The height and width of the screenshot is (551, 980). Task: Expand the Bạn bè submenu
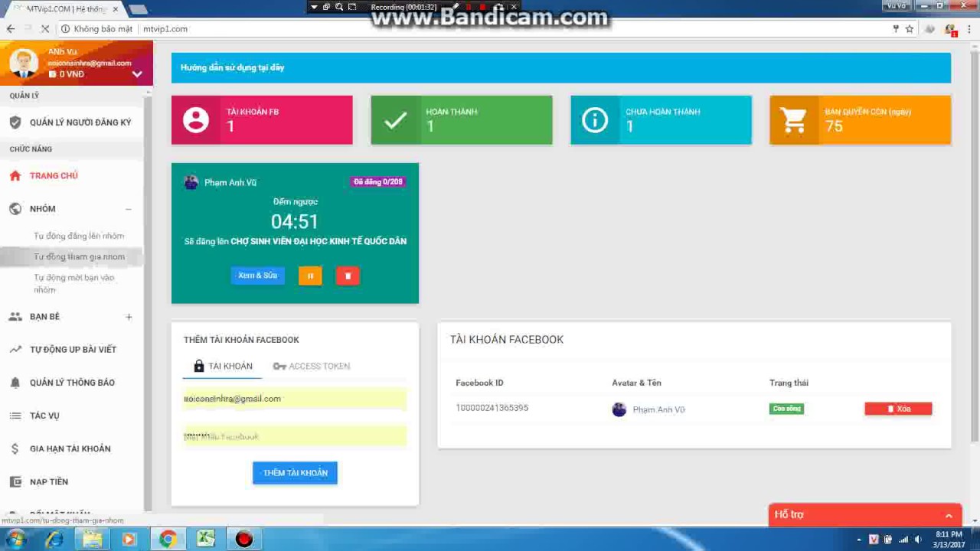[129, 317]
